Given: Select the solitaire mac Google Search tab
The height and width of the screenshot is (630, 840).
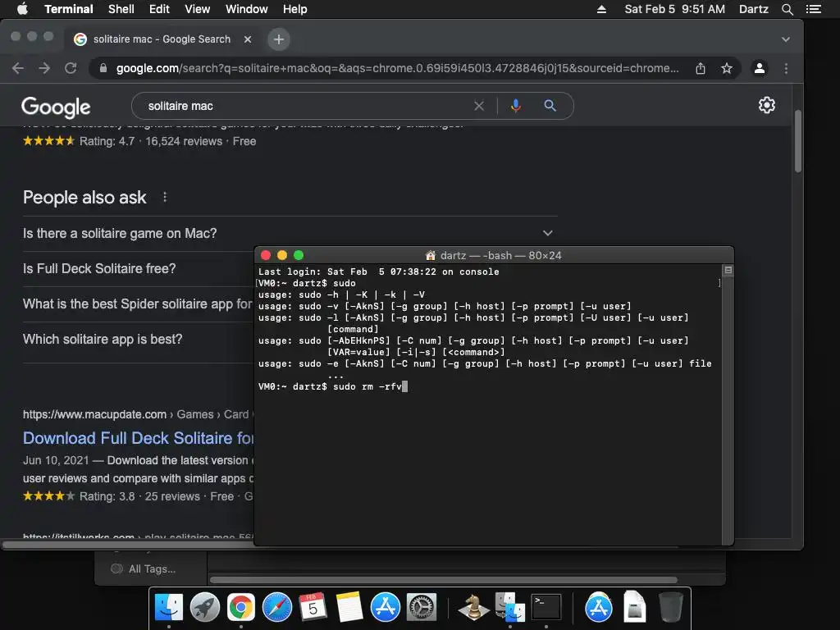Looking at the screenshot, I should tap(162, 39).
